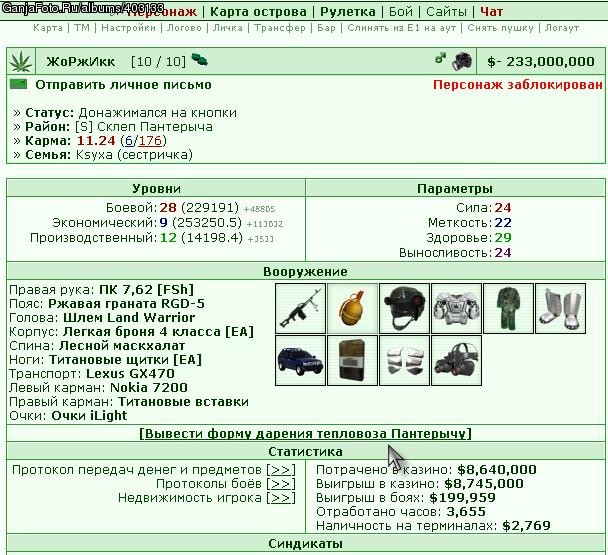Click the Синдикаты section header
The image size is (608, 555).
305,544
